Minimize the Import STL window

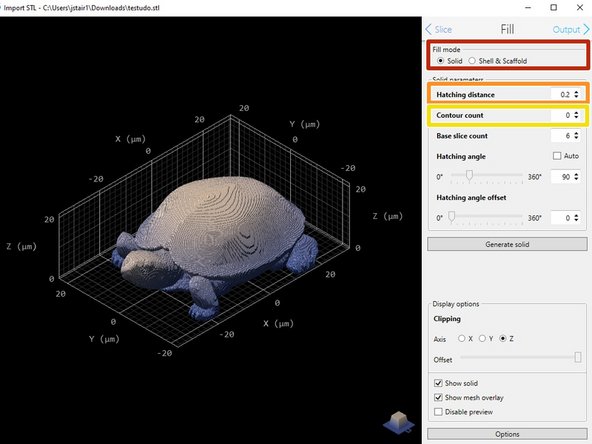click(528, 8)
